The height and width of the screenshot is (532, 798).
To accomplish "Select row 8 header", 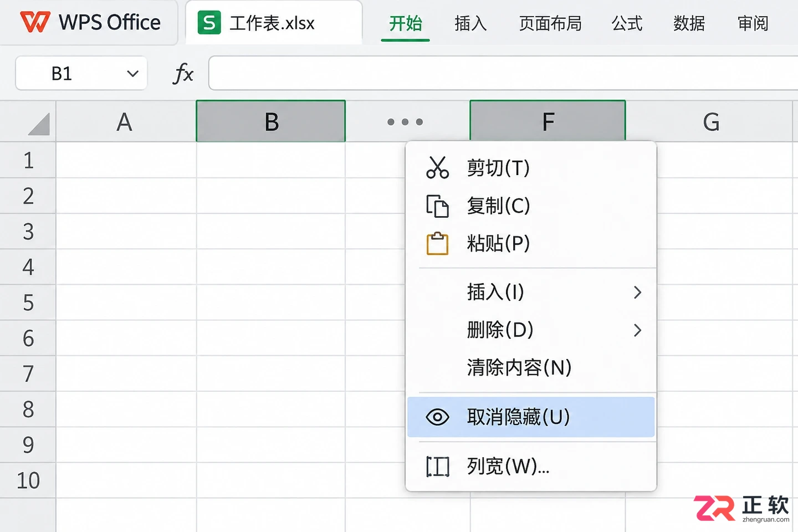I will coord(28,410).
